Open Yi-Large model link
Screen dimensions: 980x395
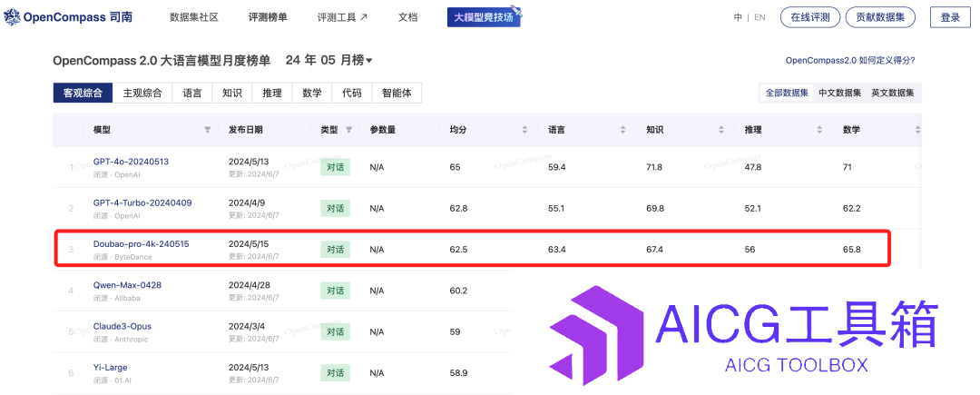pos(110,368)
